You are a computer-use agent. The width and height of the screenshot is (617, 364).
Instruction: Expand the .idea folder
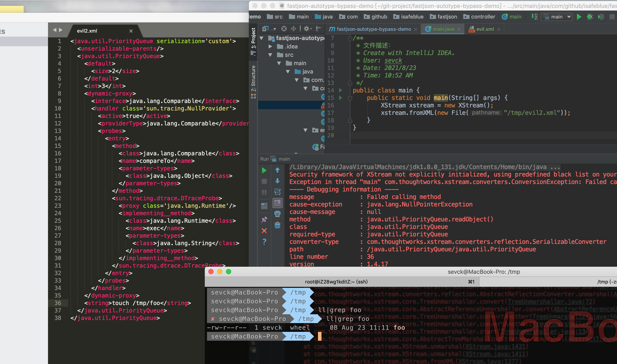[270, 46]
